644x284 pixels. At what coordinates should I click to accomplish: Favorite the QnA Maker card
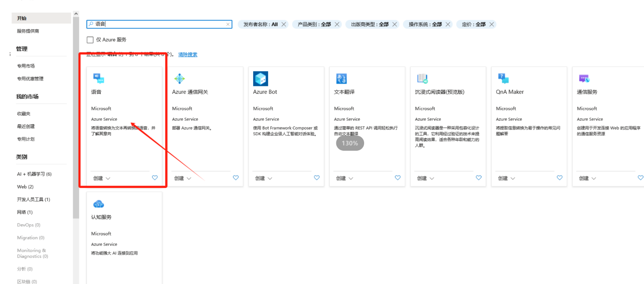[559, 178]
